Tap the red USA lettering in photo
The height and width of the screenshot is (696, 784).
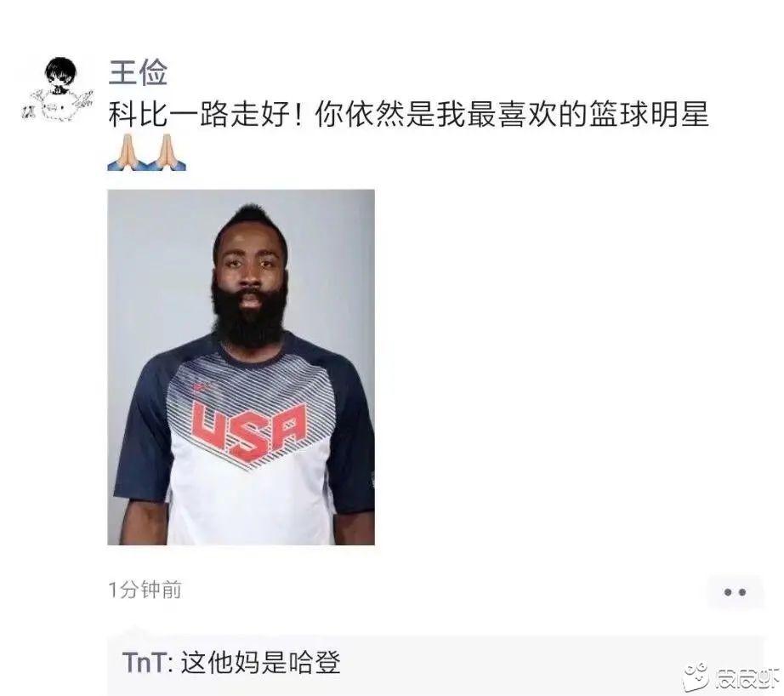tap(248, 431)
